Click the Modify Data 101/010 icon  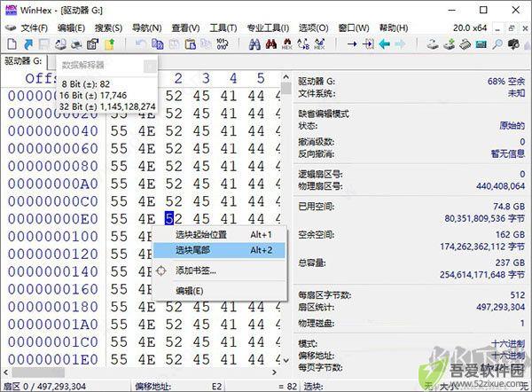(x=223, y=44)
